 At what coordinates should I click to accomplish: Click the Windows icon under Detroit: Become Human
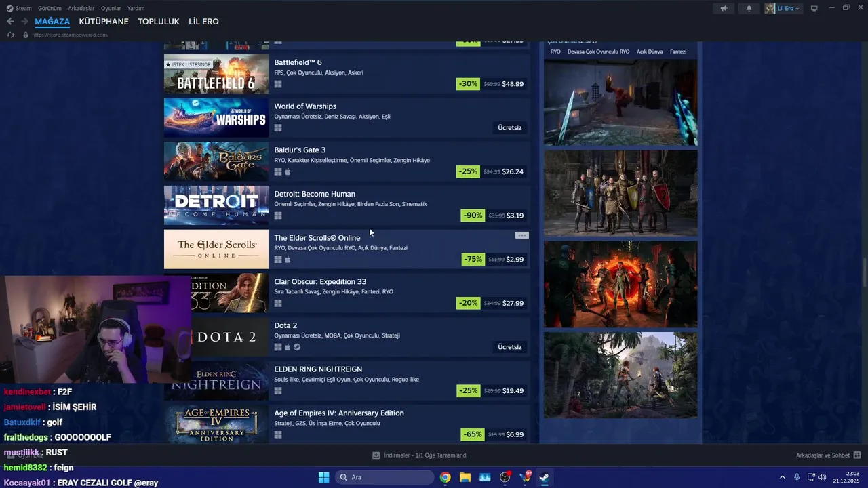click(278, 216)
